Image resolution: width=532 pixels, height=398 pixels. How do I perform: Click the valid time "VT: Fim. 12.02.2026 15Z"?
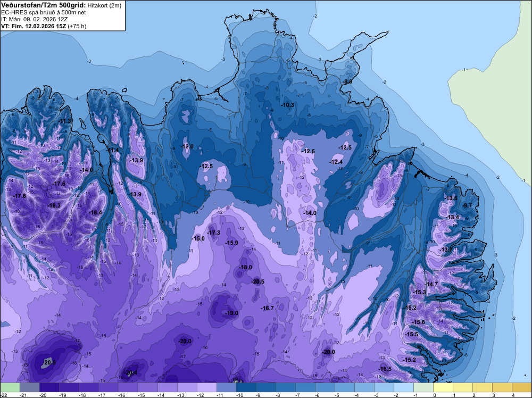(34, 26)
